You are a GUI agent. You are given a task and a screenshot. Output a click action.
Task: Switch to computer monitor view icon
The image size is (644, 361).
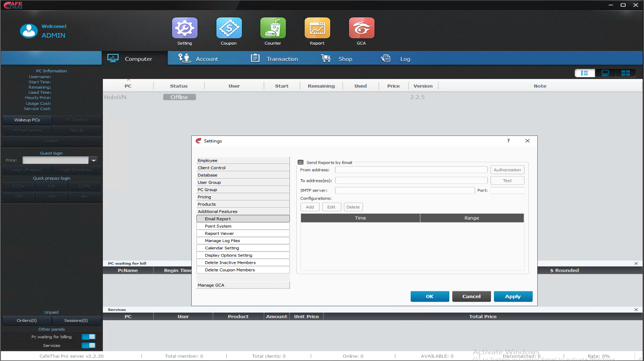coord(605,73)
